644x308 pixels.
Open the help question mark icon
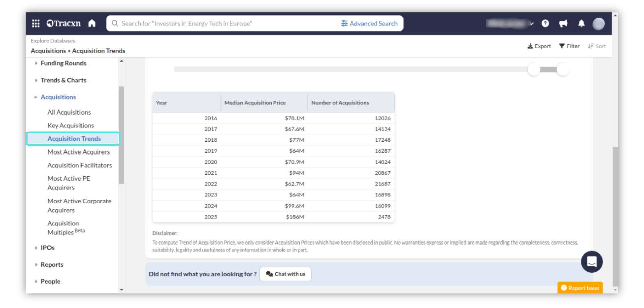[545, 23]
